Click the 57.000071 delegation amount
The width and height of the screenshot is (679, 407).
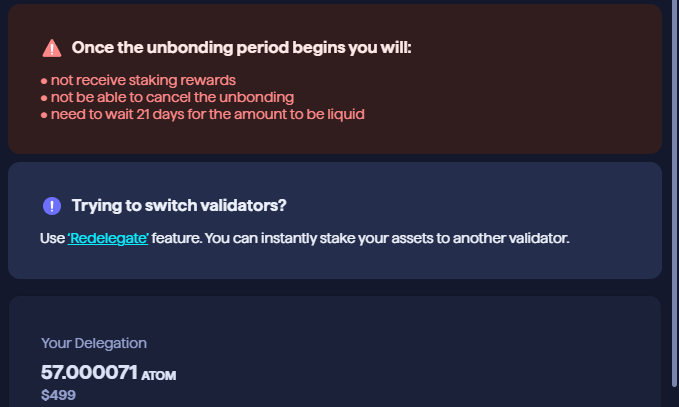click(x=88, y=372)
